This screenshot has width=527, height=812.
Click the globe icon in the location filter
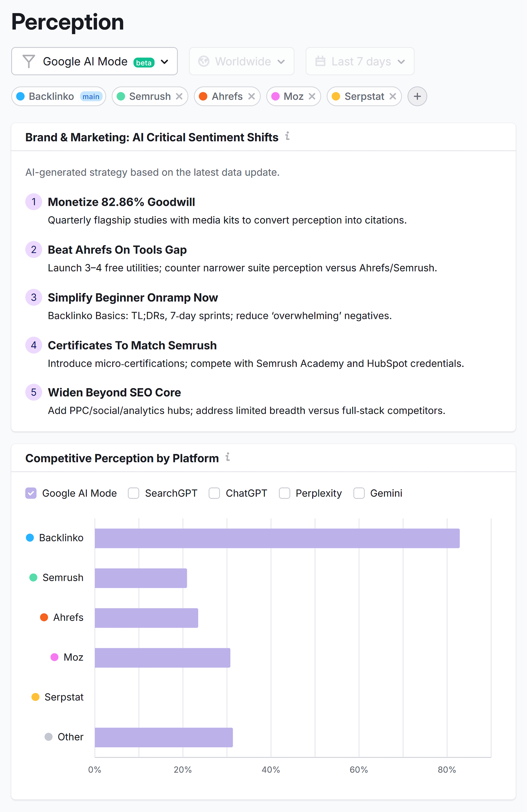(204, 62)
